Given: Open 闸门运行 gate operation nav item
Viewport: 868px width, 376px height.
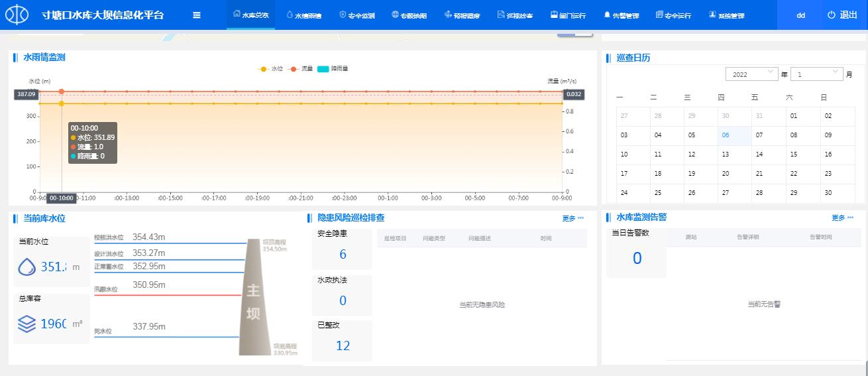Looking at the screenshot, I should tap(567, 15).
